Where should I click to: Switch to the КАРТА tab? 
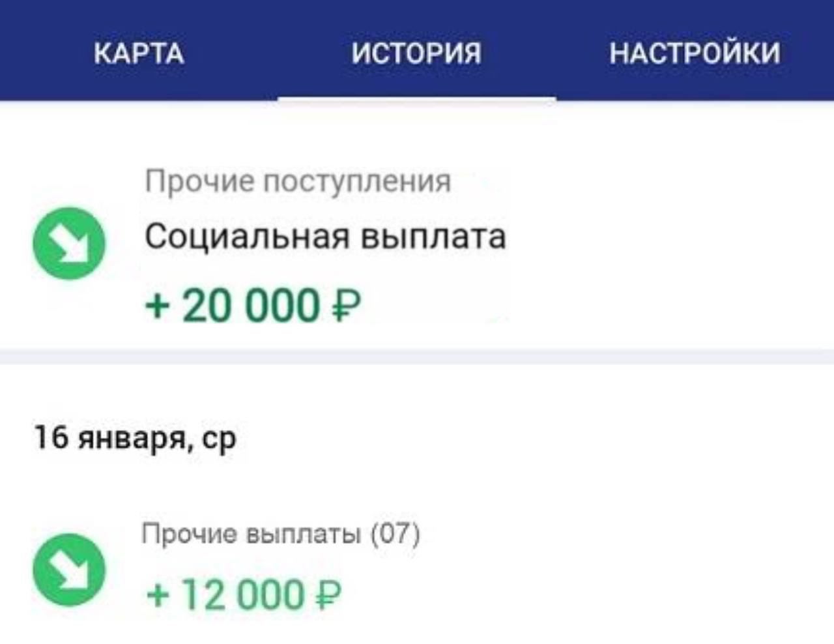click(x=139, y=53)
